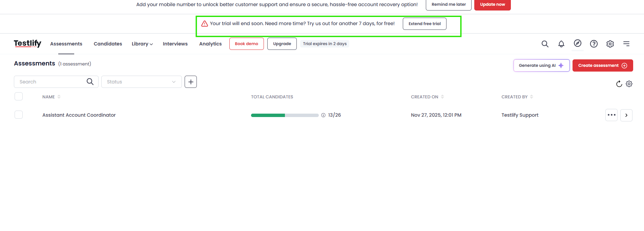Image resolution: width=644 pixels, height=231 pixels.
Task: Go to the Candidates tab
Action: click(x=108, y=44)
